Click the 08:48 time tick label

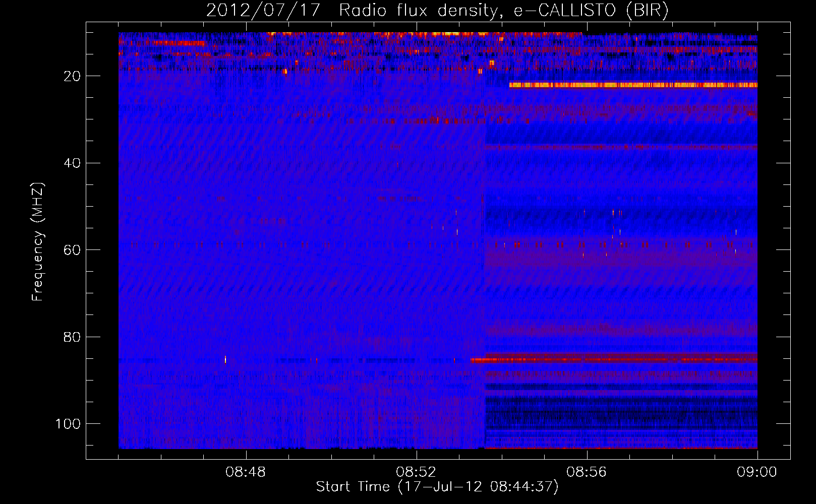tap(246, 472)
